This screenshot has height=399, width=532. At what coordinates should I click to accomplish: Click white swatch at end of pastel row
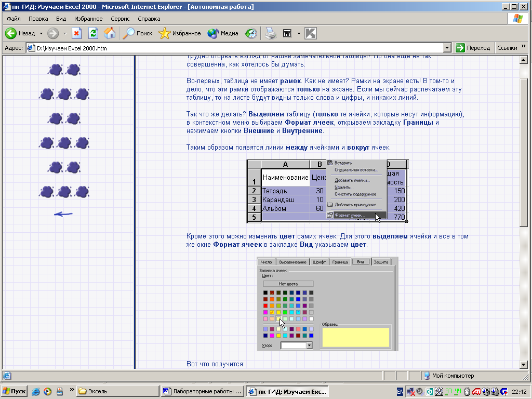pyautogui.click(x=312, y=319)
